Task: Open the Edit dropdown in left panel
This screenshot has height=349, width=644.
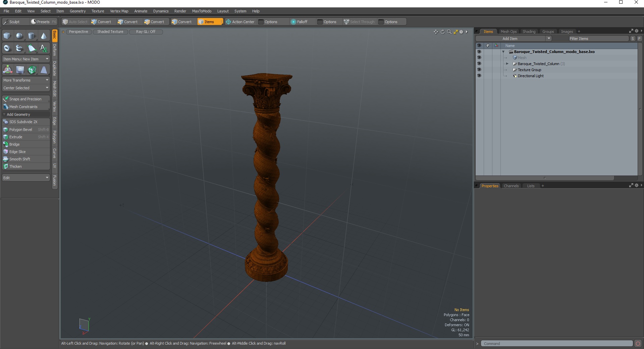Action: [x=26, y=178]
